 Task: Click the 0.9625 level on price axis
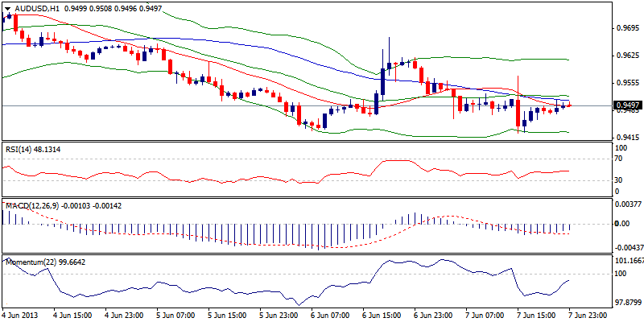pos(626,56)
